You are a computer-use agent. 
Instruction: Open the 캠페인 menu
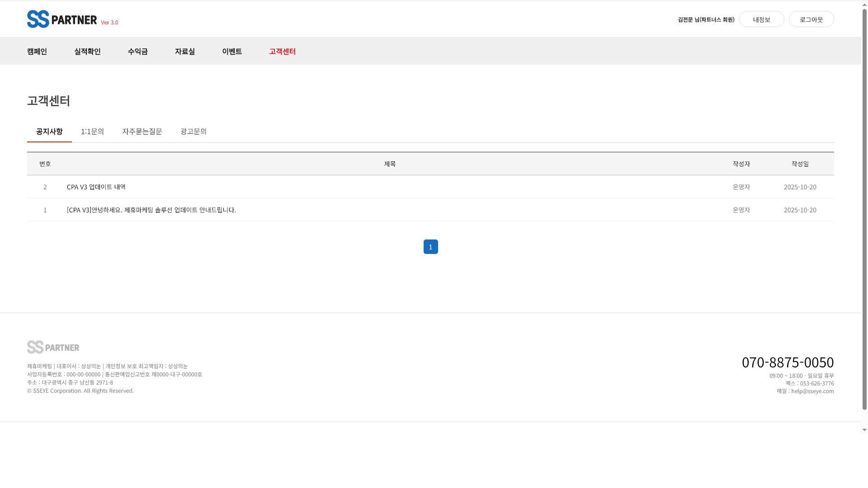(x=37, y=51)
